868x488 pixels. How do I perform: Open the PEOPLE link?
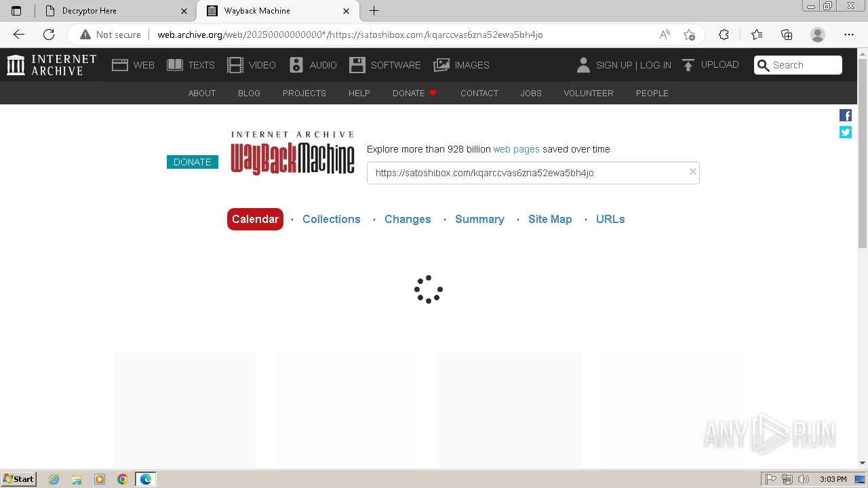[x=652, y=93]
